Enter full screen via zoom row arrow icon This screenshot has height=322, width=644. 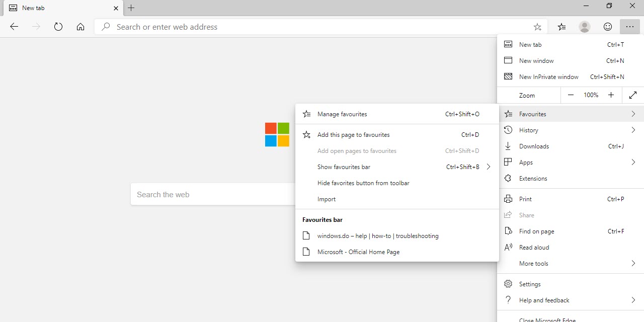point(633,95)
